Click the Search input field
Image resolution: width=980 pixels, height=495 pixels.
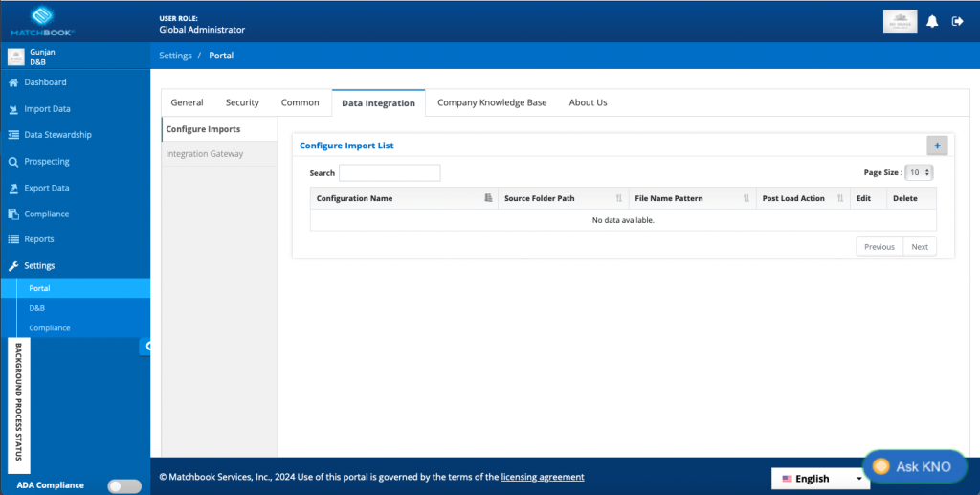tap(390, 173)
